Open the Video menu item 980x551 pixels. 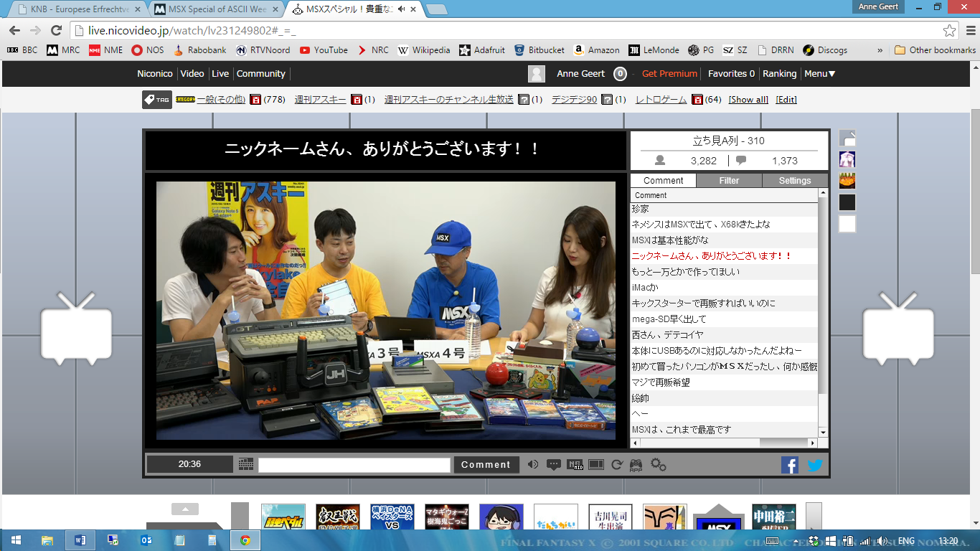click(192, 73)
